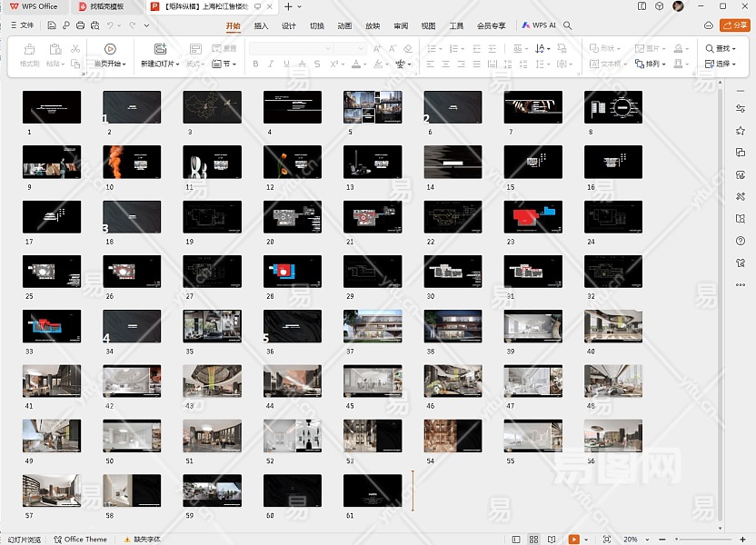Switch to slide sorter view in status bar
Viewport: 756px width, 545px height.
click(533, 539)
